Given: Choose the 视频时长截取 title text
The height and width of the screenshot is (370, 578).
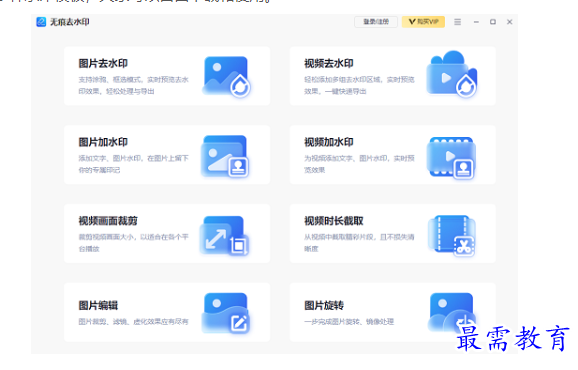Looking at the screenshot, I should (334, 221).
